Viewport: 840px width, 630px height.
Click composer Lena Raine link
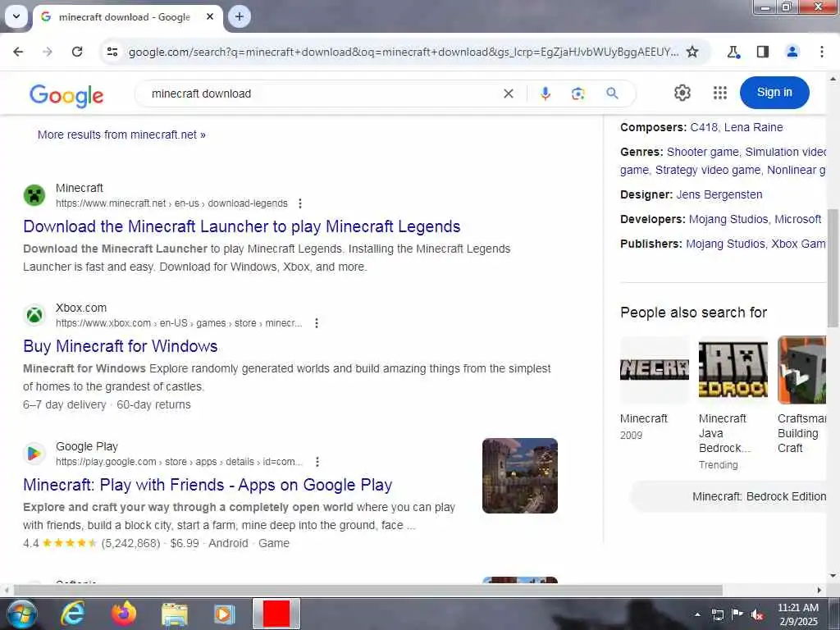pos(753,127)
